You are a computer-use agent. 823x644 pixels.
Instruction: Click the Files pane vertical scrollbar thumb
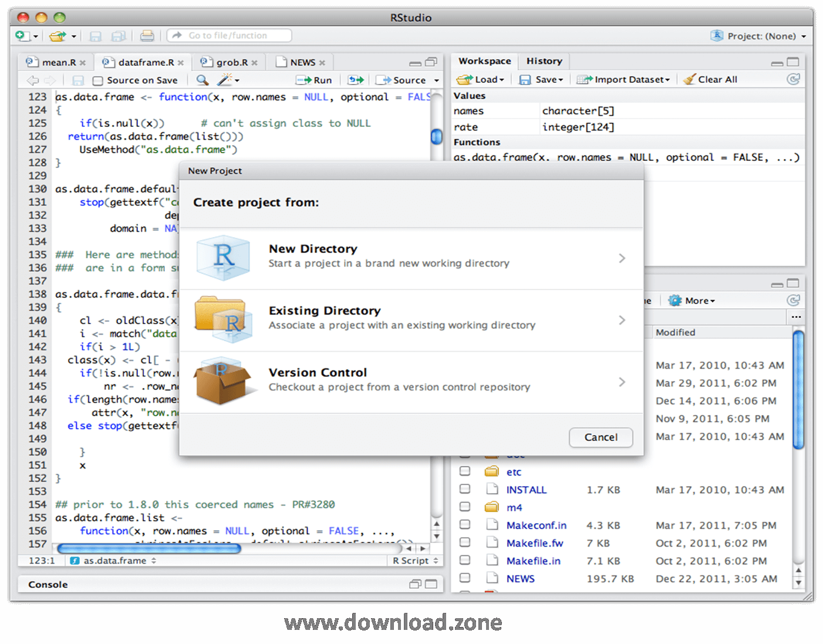798,390
